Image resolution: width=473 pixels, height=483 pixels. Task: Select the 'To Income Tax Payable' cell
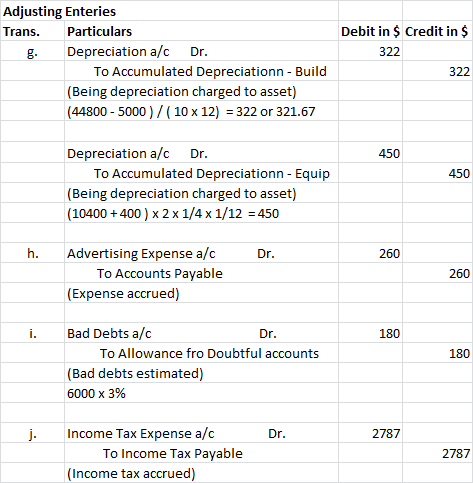click(x=201, y=453)
